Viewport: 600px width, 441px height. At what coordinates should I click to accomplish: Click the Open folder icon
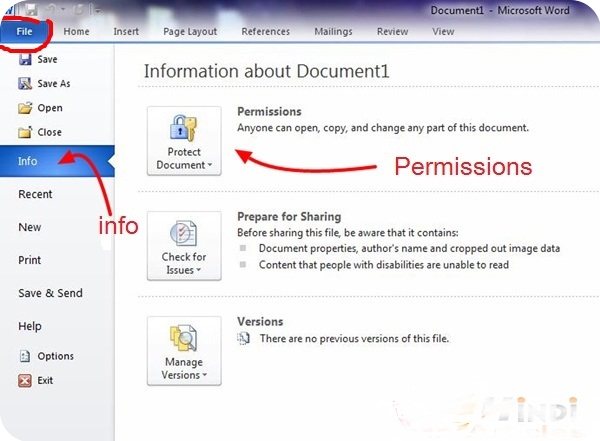point(25,108)
